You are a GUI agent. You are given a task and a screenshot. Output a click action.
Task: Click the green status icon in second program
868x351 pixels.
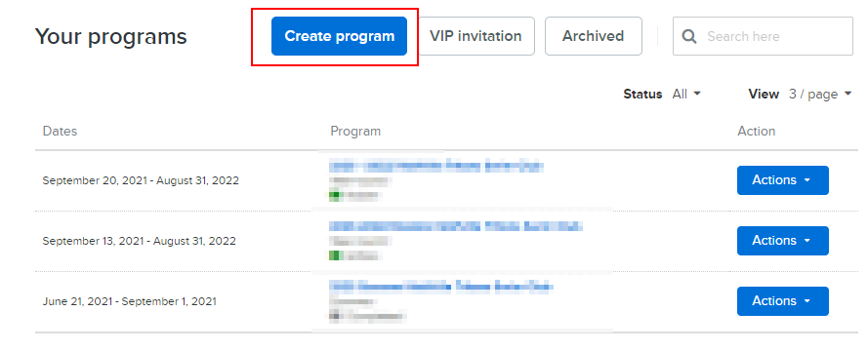(x=334, y=254)
